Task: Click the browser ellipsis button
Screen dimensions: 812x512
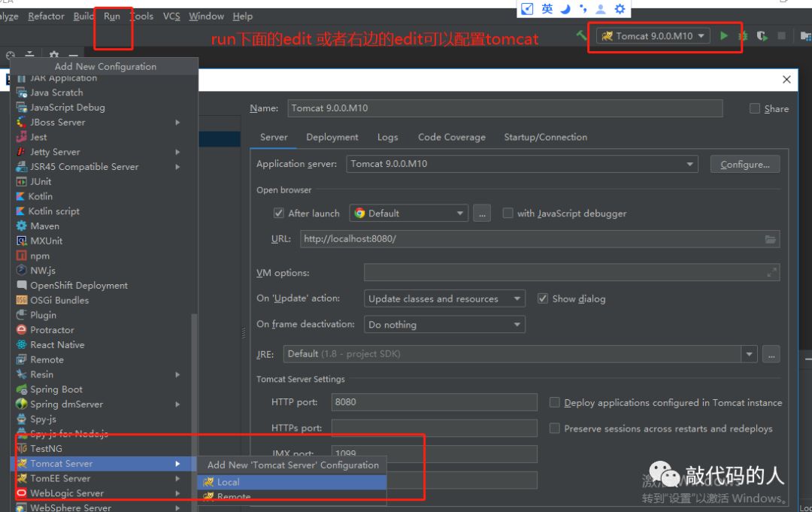Action: (x=482, y=213)
